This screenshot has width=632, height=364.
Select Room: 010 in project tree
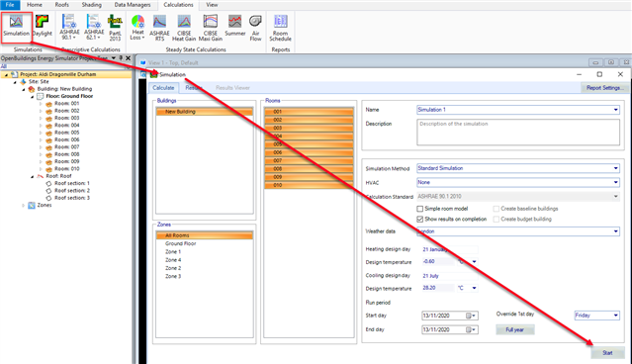click(67, 169)
